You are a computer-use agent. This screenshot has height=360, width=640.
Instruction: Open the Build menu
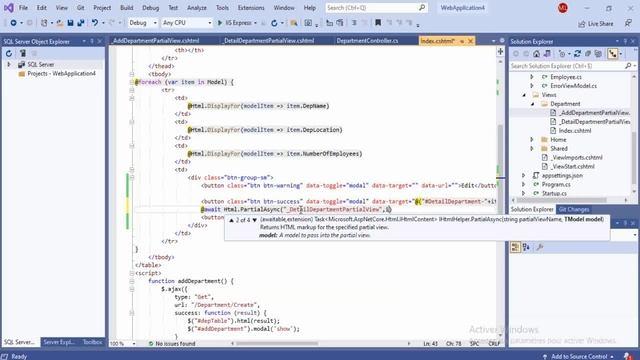tap(127, 8)
